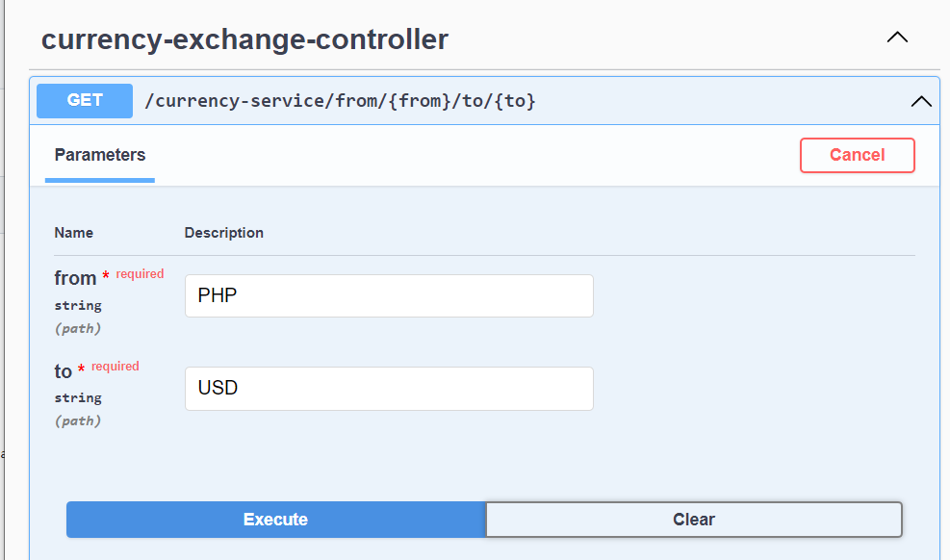The image size is (950, 560).
Task: Select the to parameter input showing USD
Action: tap(389, 388)
